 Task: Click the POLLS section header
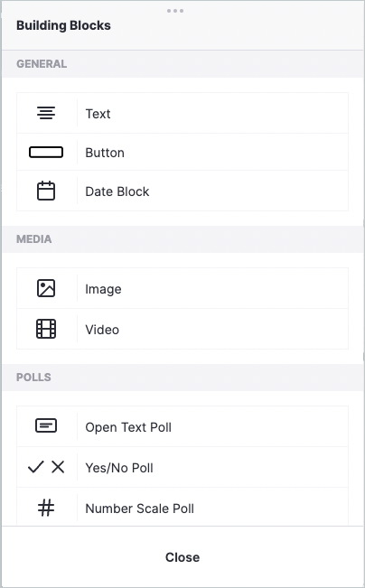coord(33,377)
